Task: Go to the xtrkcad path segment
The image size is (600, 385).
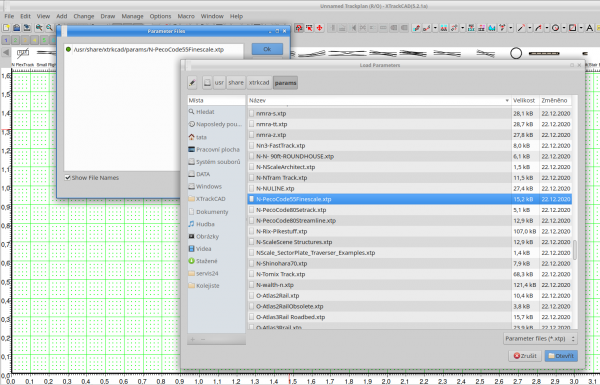Action: pyautogui.click(x=259, y=83)
